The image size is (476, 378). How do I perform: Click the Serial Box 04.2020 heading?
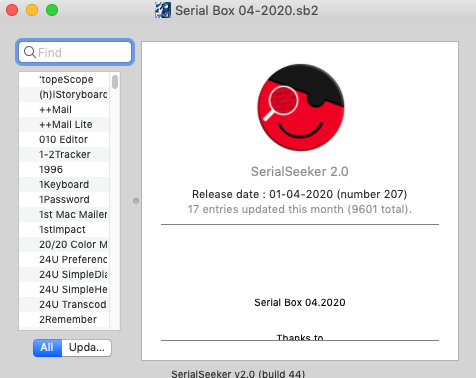(300, 302)
